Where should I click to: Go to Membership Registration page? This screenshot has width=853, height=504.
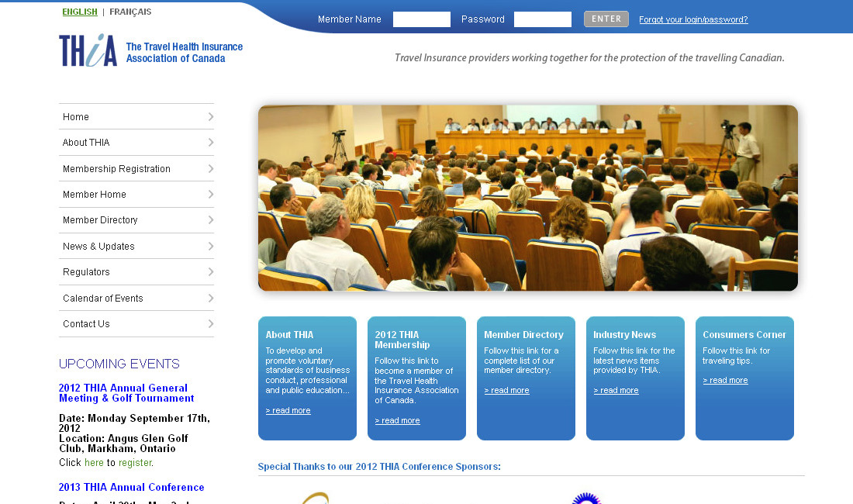click(x=136, y=168)
